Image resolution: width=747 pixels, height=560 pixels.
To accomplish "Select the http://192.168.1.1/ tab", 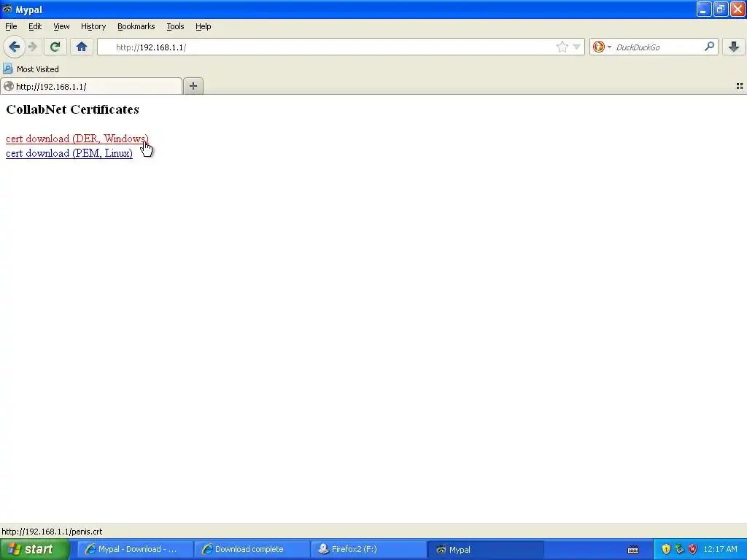I will (91, 86).
